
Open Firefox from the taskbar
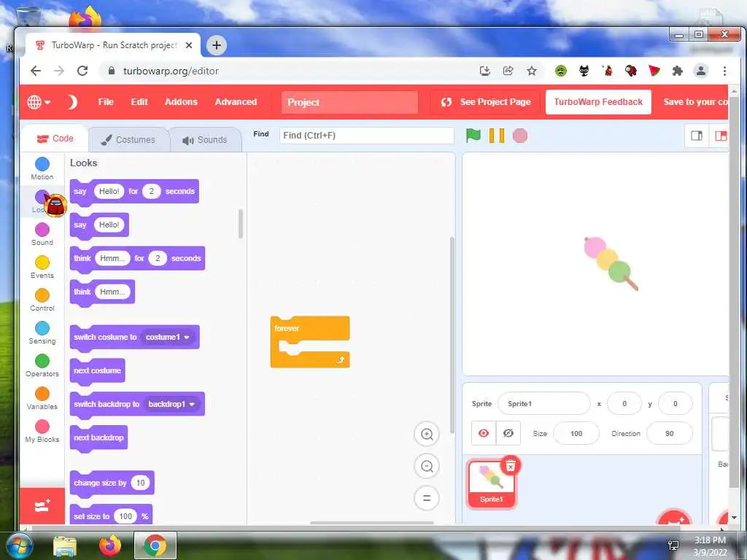(x=110, y=545)
